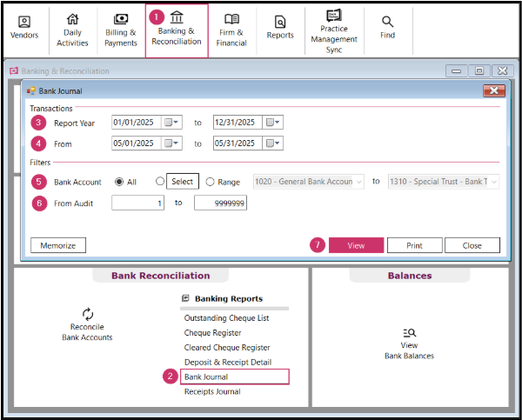The image size is (522, 420).
Task: Click Report Year end date field 12/31/2025
Action: point(238,122)
